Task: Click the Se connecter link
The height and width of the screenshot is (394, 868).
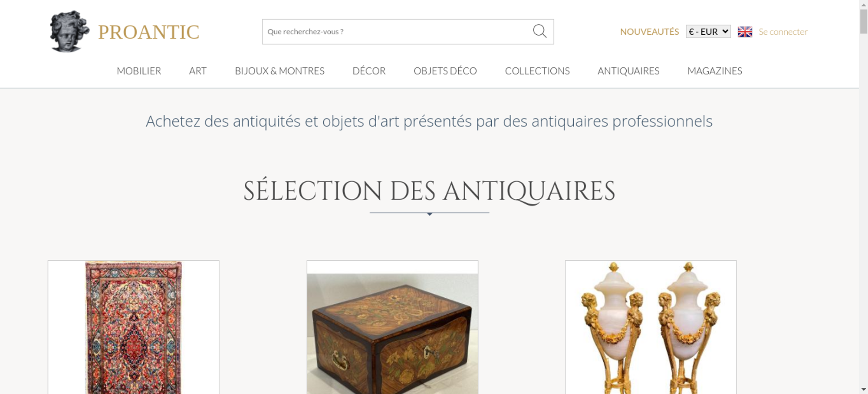Action: coord(783,32)
